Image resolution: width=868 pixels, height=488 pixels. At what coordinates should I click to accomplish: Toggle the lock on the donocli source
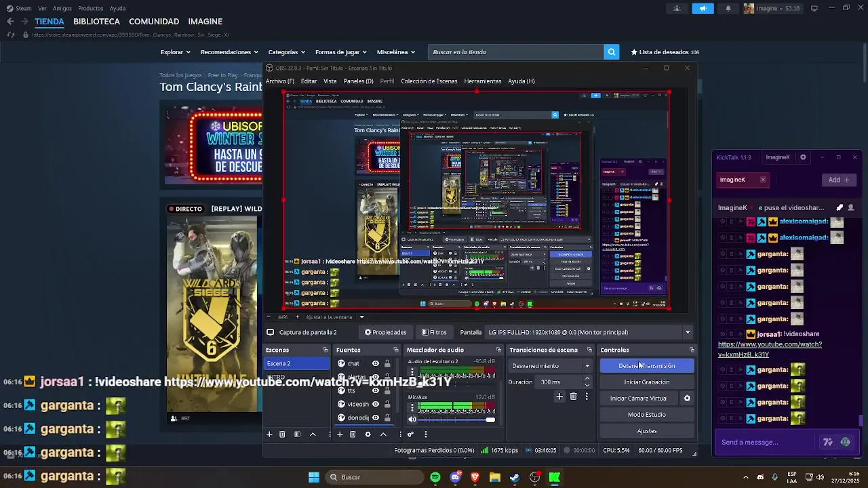click(x=387, y=418)
